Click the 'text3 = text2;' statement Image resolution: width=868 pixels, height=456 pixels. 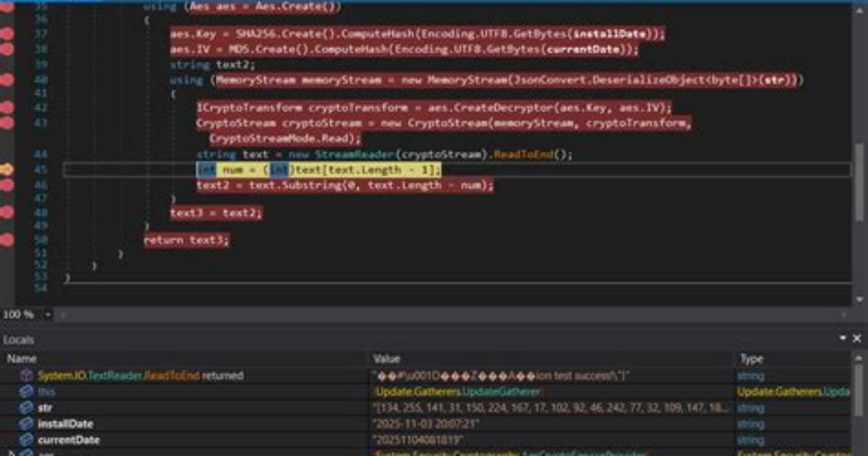tap(216, 213)
